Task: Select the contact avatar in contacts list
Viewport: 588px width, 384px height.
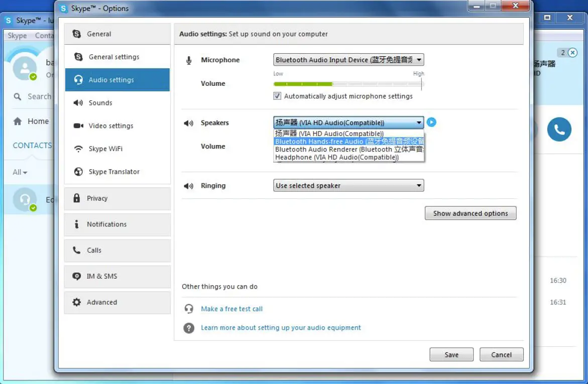Action: point(25,199)
